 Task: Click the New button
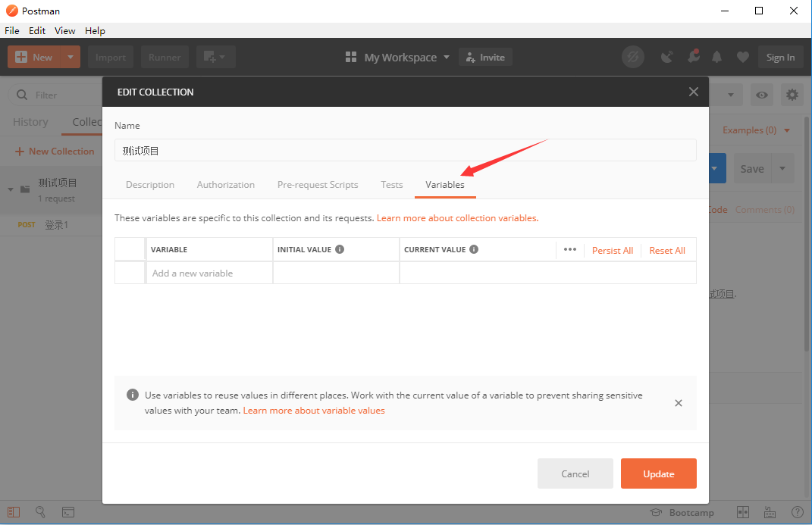click(x=35, y=57)
